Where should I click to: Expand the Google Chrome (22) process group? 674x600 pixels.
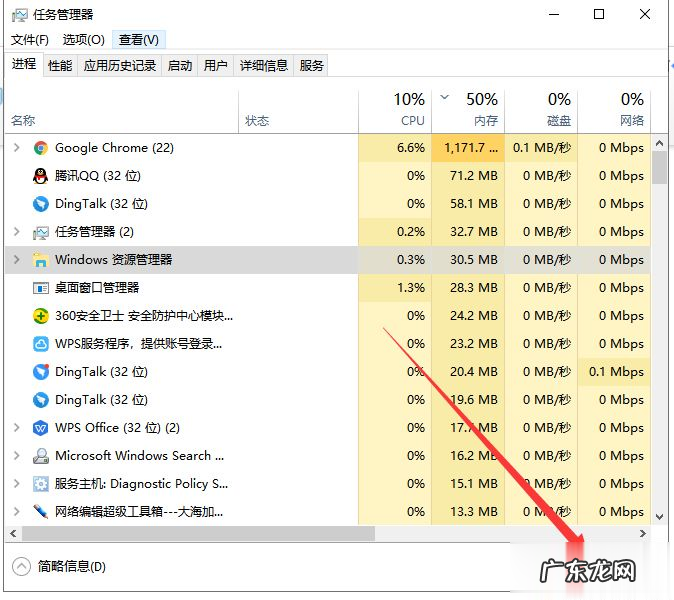(16, 148)
